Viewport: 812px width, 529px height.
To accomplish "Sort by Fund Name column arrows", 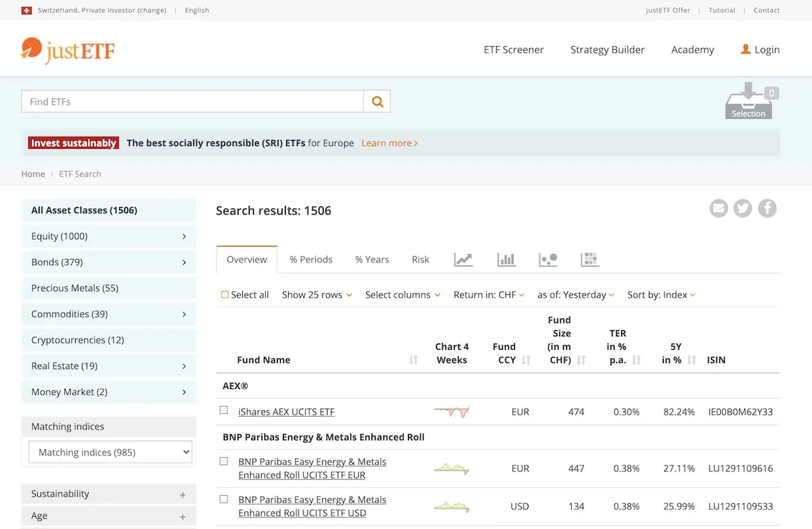I will 413,361.
